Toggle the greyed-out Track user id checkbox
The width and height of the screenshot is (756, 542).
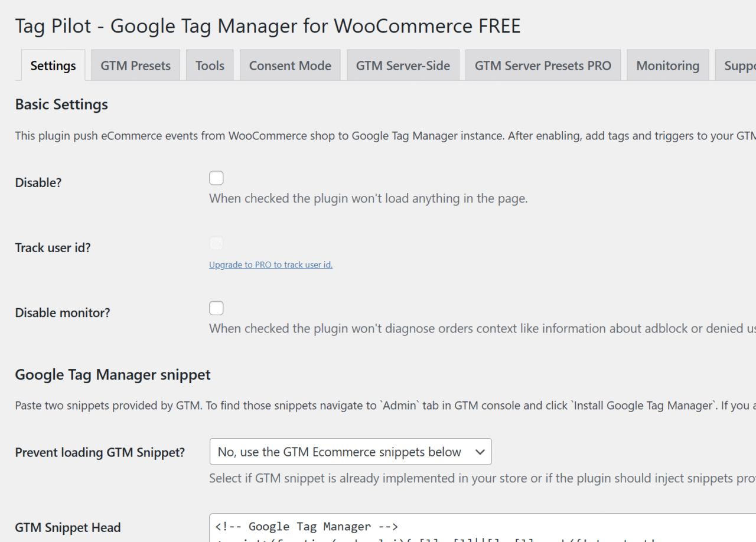[217, 243]
